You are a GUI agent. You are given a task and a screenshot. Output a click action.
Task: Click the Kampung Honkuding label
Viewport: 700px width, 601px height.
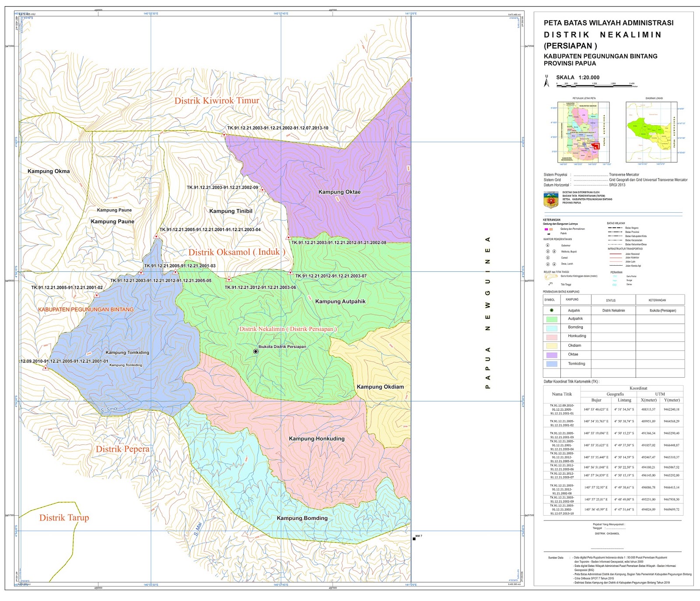317,439
